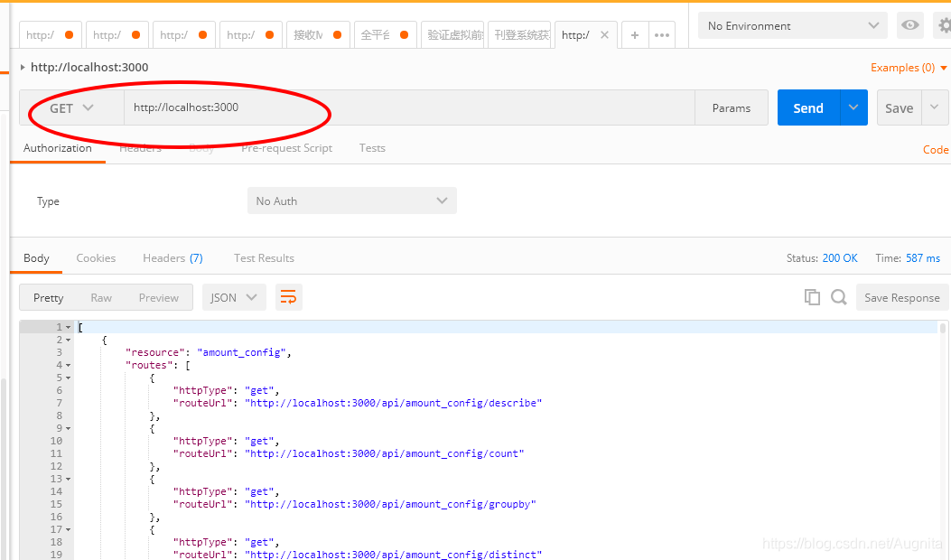The height and width of the screenshot is (560, 951).
Task: Select response Headers (7) tab
Action: point(172,257)
